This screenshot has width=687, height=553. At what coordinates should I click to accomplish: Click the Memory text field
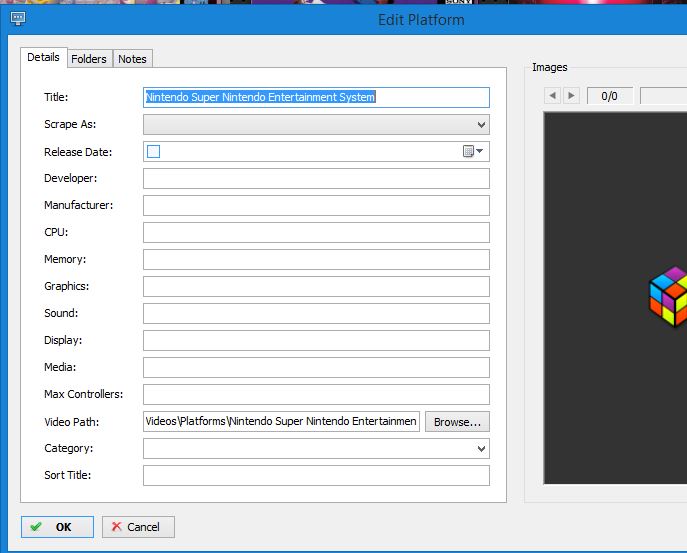[316, 259]
